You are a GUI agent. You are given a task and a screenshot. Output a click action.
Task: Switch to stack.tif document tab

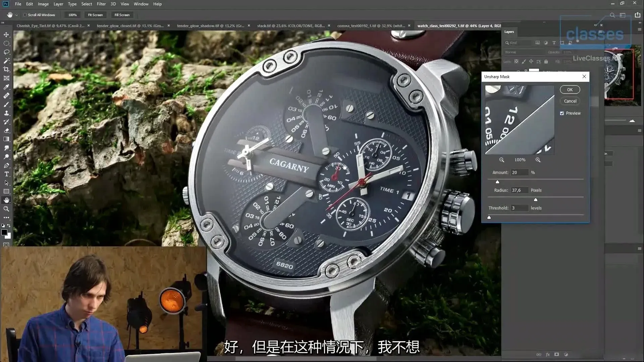[x=291, y=26]
